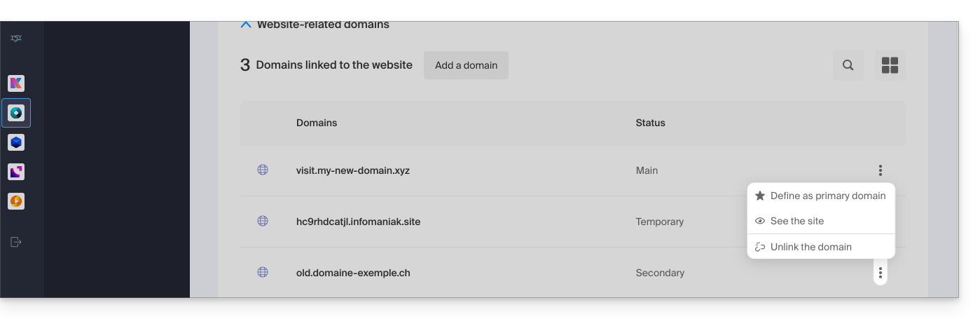Select the teal circular sidebar app icon
Image resolution: width=980 pixels, height=319 pixels.
(15, 113)
